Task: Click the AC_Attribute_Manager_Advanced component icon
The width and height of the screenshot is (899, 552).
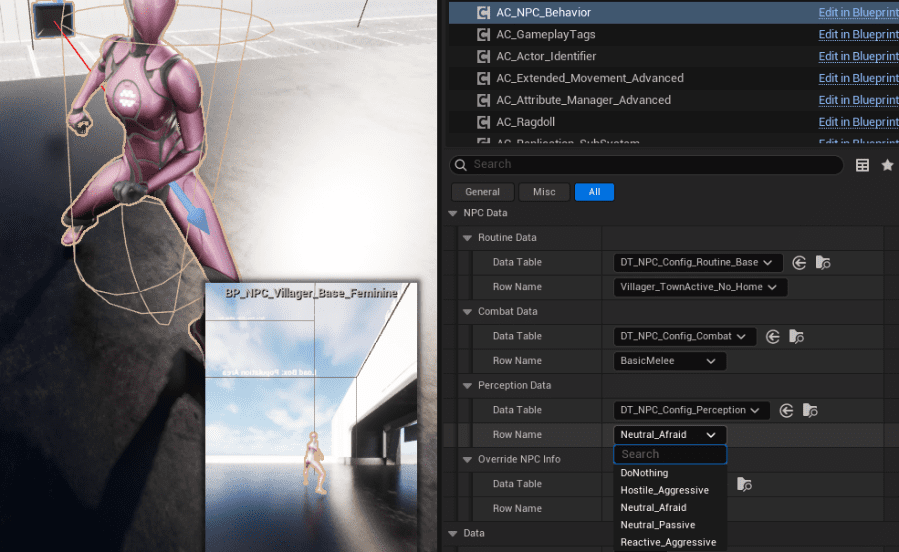Action: click(483, 100)
